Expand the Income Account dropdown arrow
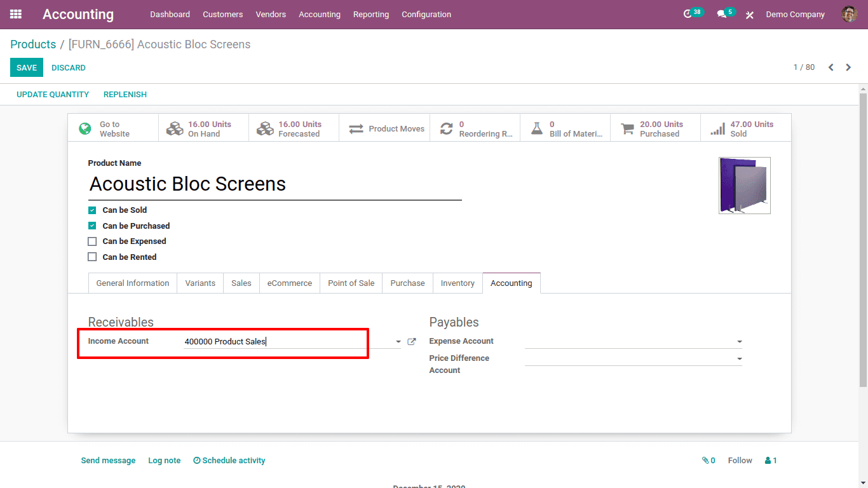The width and height of the screenshot is (868, 488). (398, 342)
